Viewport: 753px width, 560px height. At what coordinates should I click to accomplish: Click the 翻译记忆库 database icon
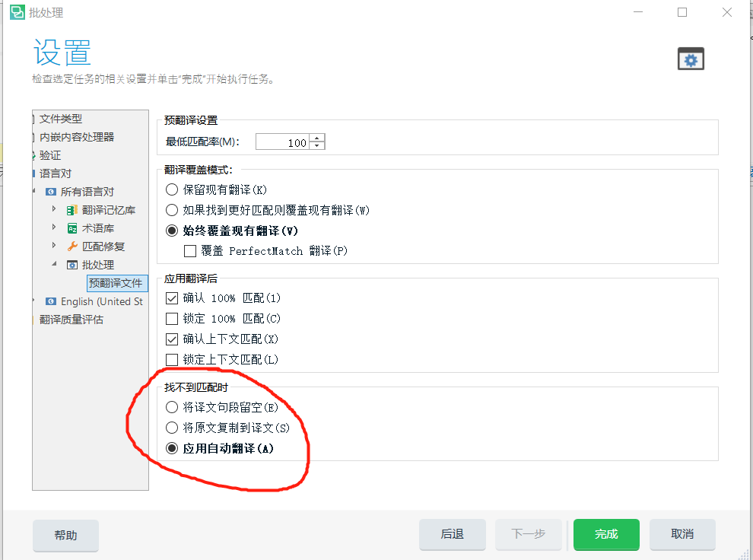coord(72,210)
